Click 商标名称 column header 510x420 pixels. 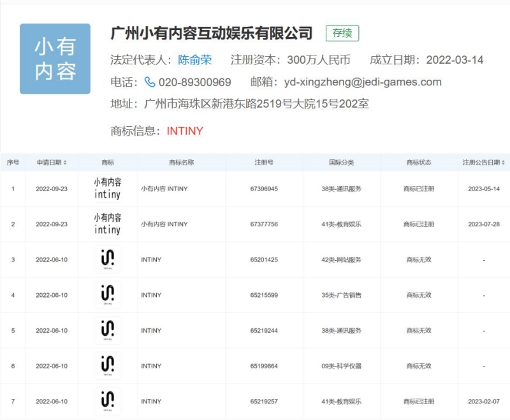[182, 163]
